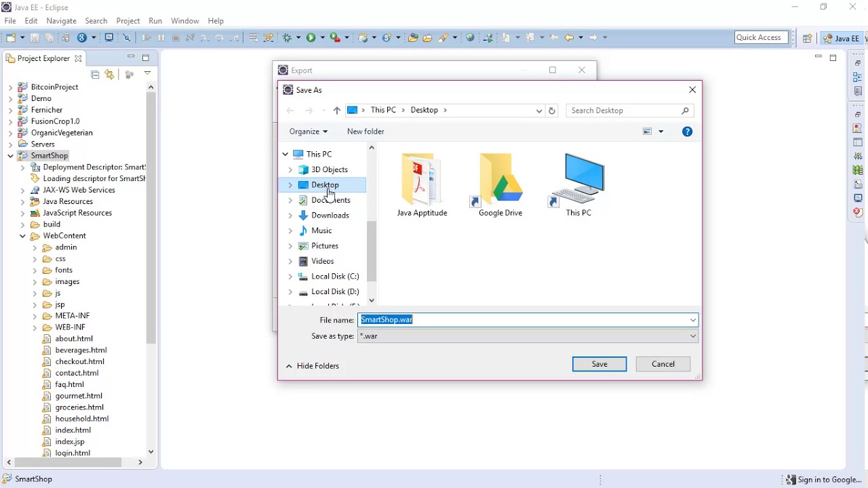Open the web browser globe icon in toolbar
Image resolution: width=868 pixels, height=488 pixels.
[470, 38]
